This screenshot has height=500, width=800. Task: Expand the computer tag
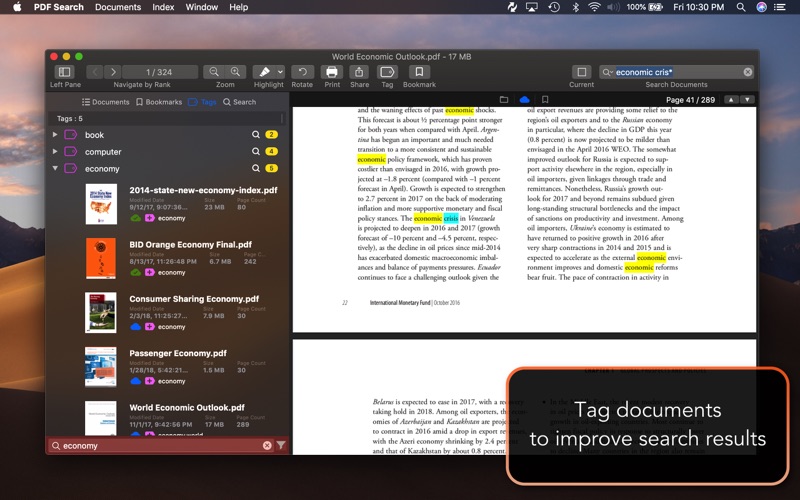[x=55, y=152]
